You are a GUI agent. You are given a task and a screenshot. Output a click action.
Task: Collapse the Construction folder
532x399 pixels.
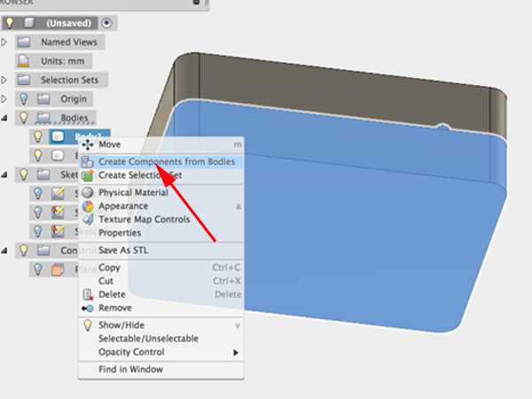point(4,251)
